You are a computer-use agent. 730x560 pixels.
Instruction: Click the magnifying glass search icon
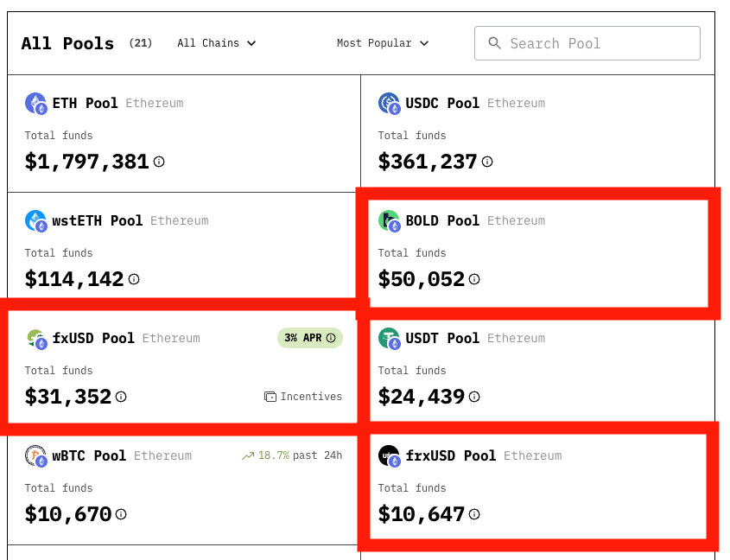coord(494,42)
